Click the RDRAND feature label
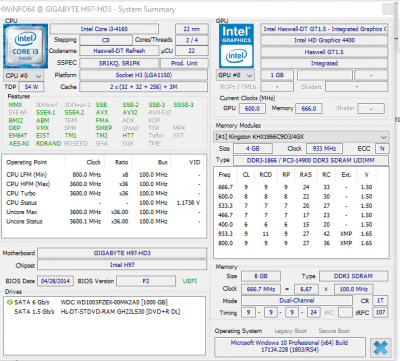The height and width of the screenshot is (361, 400). point(48,144)
